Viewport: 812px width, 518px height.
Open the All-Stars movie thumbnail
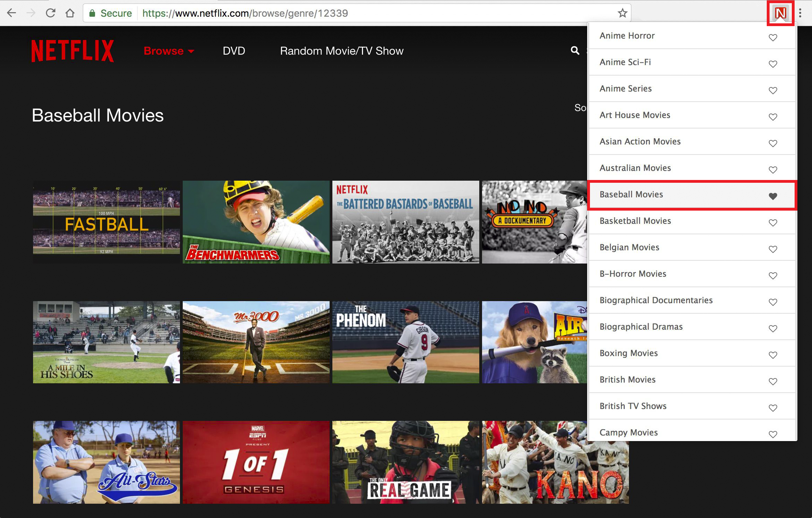tap(107, 462)
